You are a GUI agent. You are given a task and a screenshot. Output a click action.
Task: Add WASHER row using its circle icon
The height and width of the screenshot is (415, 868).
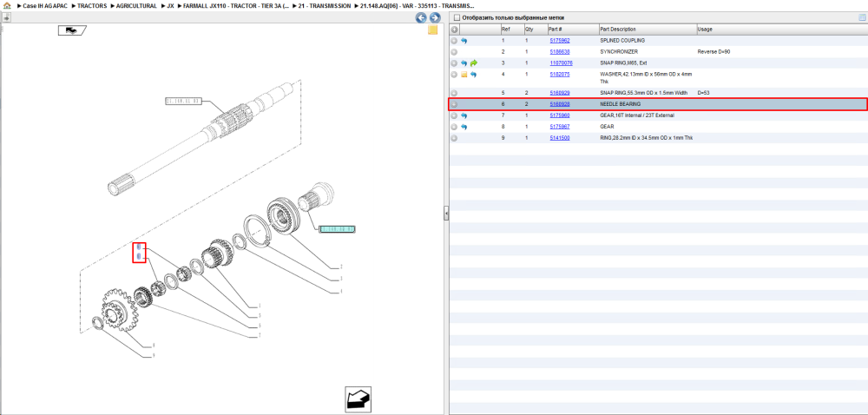pyautogui.click(x=454, y=74)
